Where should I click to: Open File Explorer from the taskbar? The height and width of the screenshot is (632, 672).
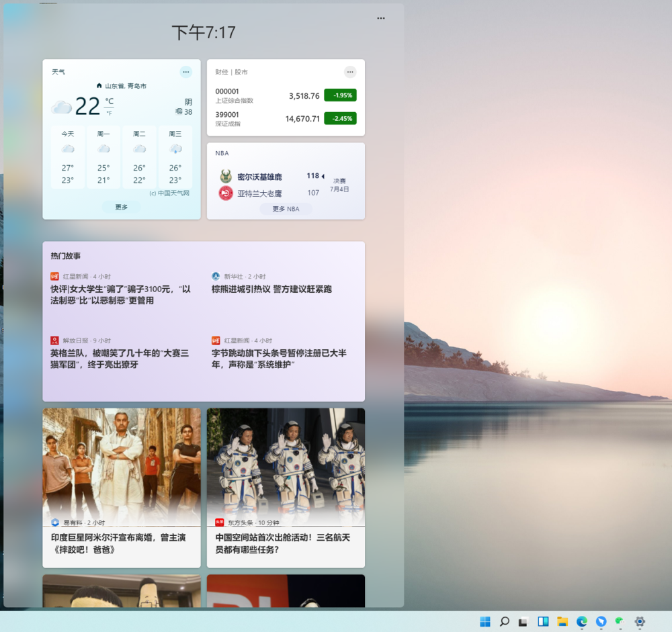point(562,621)
